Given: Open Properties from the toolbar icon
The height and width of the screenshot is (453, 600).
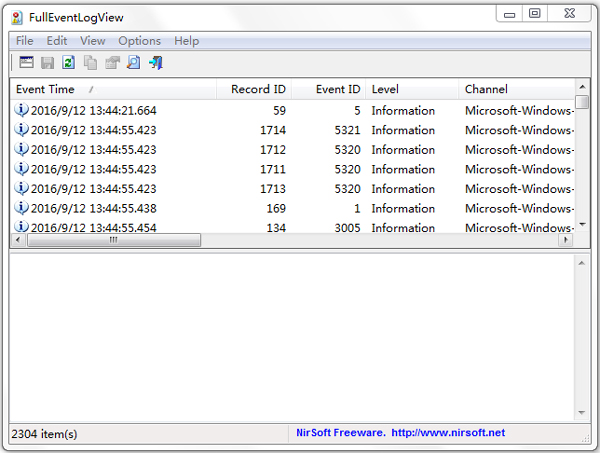Looking at the screenshot, I should click(x=112, y=63).
